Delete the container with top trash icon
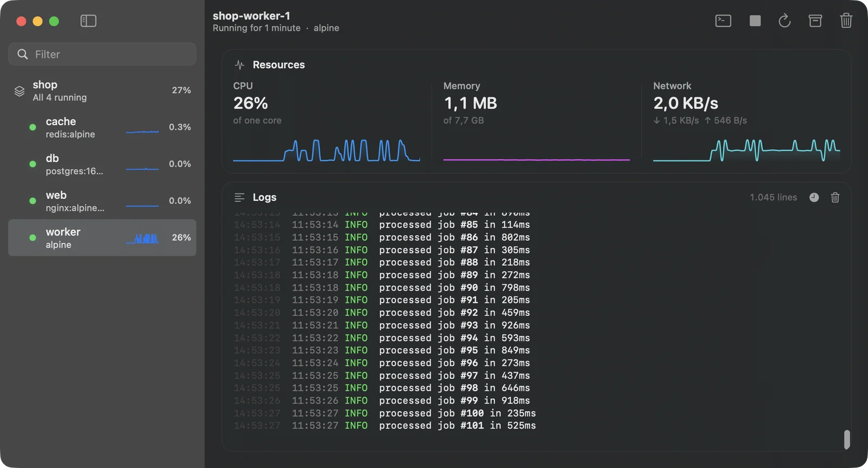868x468 pixels. point(846,21)
